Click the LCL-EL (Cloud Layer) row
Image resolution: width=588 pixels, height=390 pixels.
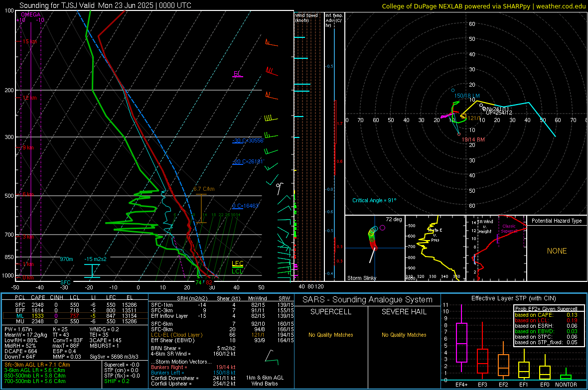coord(222,335)
